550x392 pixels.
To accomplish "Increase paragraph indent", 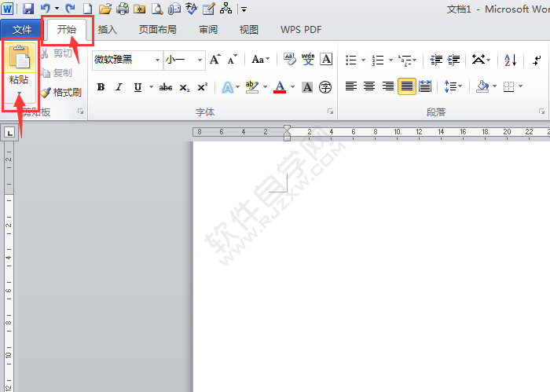I will (x=454, y=60).
